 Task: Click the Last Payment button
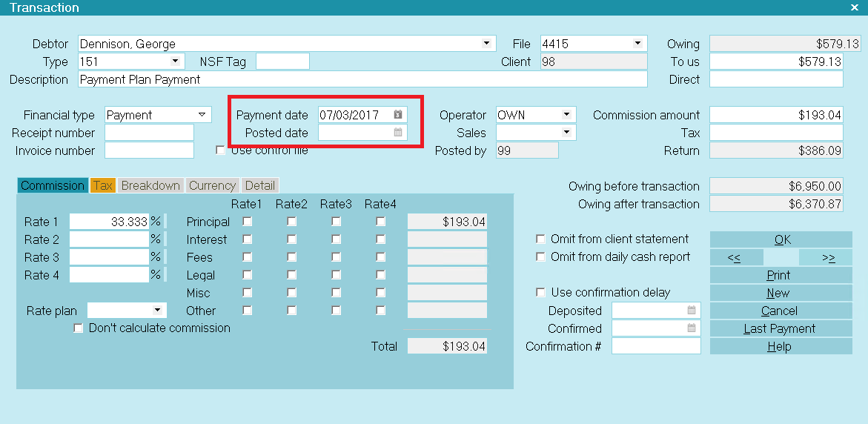(781, 328)
